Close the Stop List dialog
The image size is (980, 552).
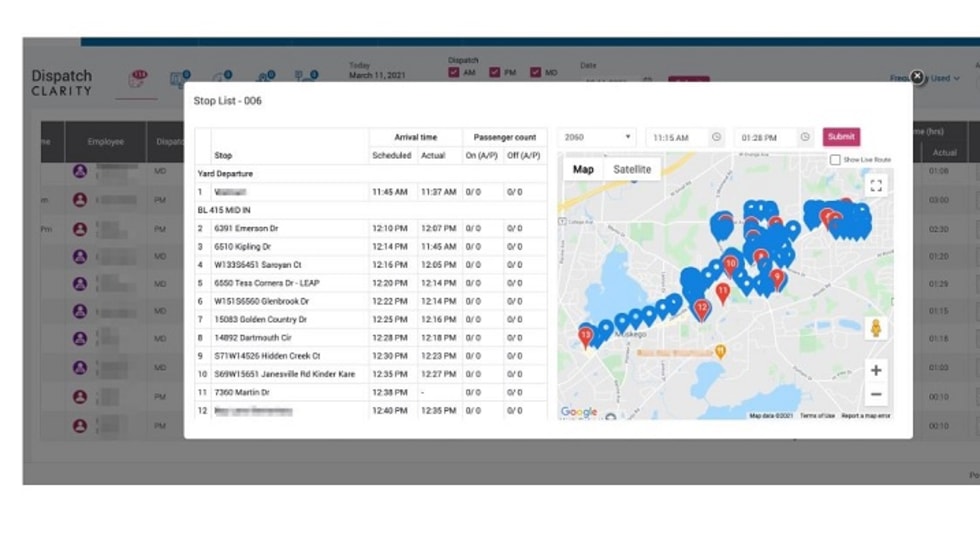click(x=917, y=77)
